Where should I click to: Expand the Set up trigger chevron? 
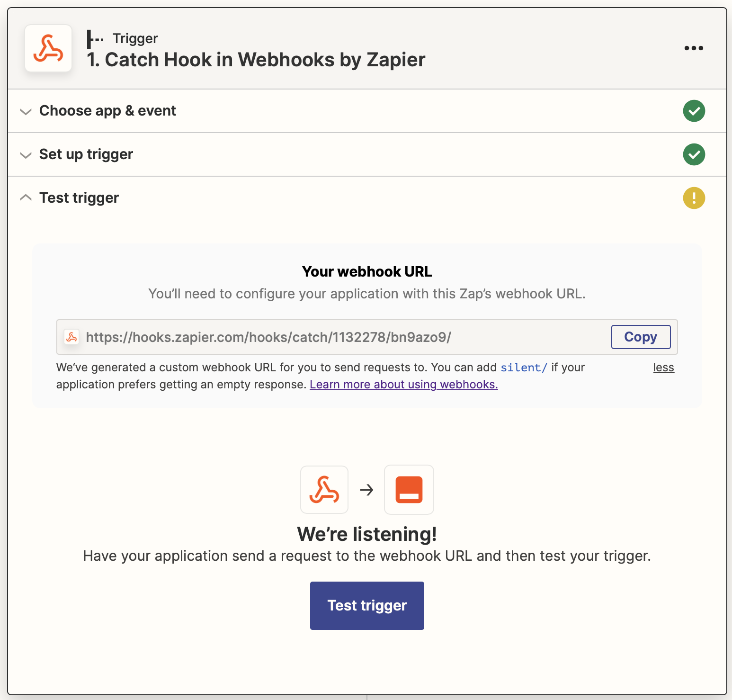pyautogui.click(x=26, y=155)
